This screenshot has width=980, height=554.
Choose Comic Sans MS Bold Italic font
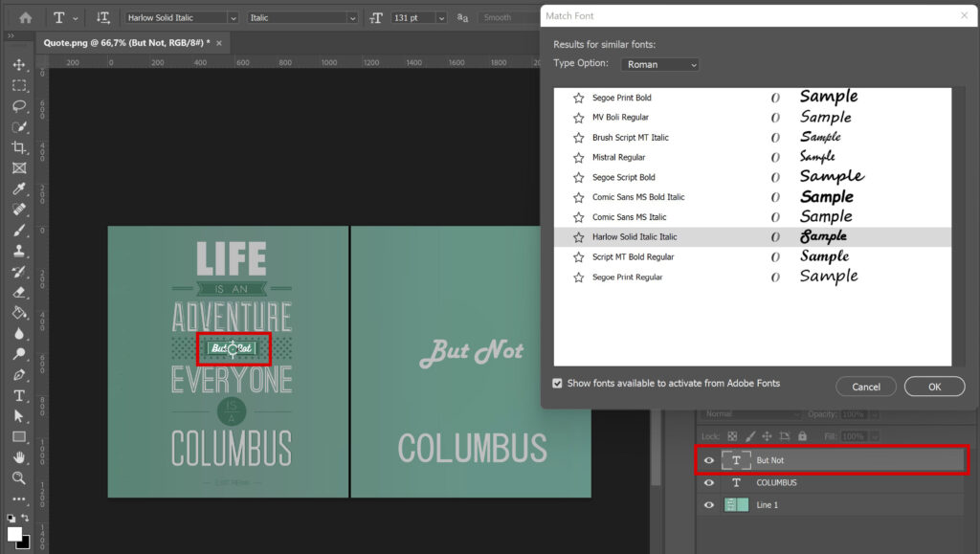point(752,197)
